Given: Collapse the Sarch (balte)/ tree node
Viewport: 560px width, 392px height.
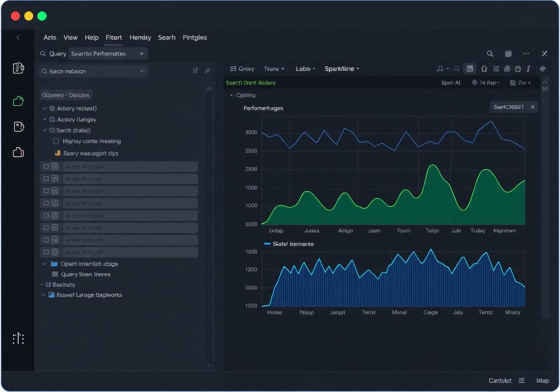Looking at the screenshot, I should [x=44, y=130].
